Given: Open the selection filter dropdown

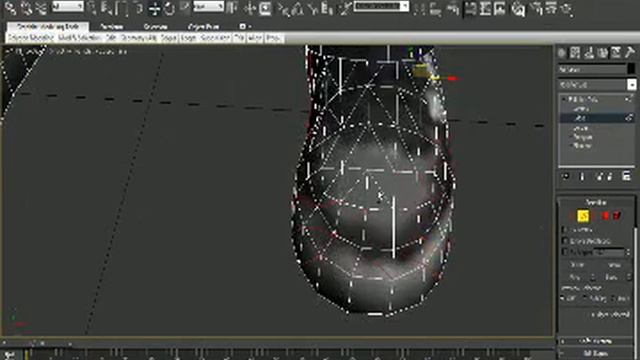Looking at the screenshot, I should point(68,7).
